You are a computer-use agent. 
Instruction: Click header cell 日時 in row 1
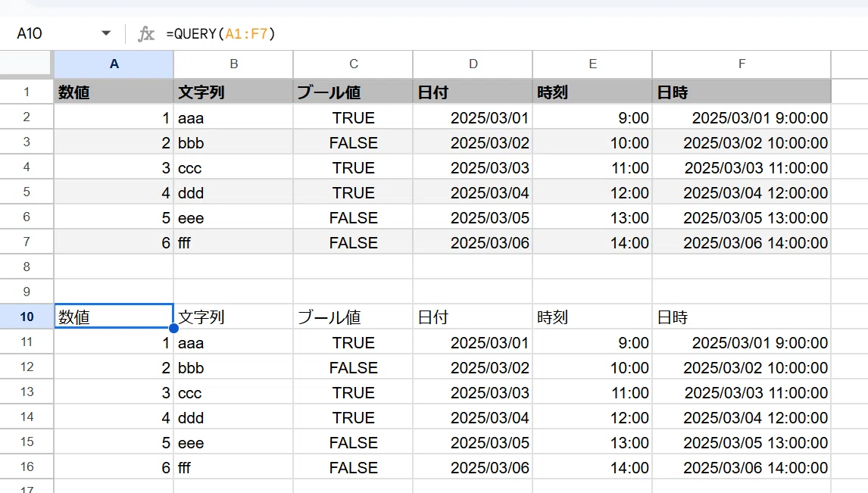tap(742, 92)
